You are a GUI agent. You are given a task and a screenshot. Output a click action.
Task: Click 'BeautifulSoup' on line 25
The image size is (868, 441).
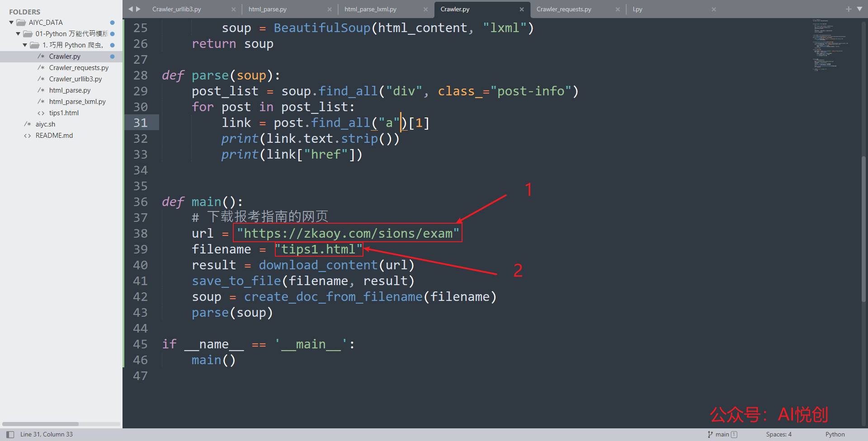pyautogui.click(x=322, y=28)
